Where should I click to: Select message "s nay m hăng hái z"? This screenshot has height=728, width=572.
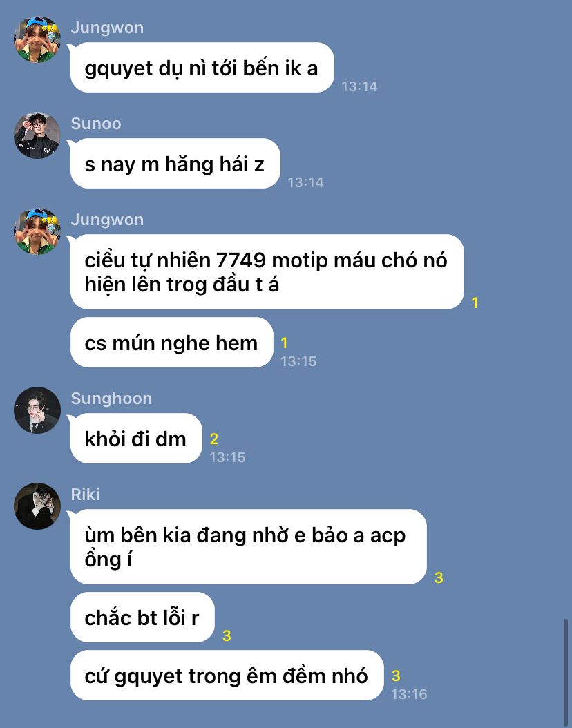tap(175, 164)
